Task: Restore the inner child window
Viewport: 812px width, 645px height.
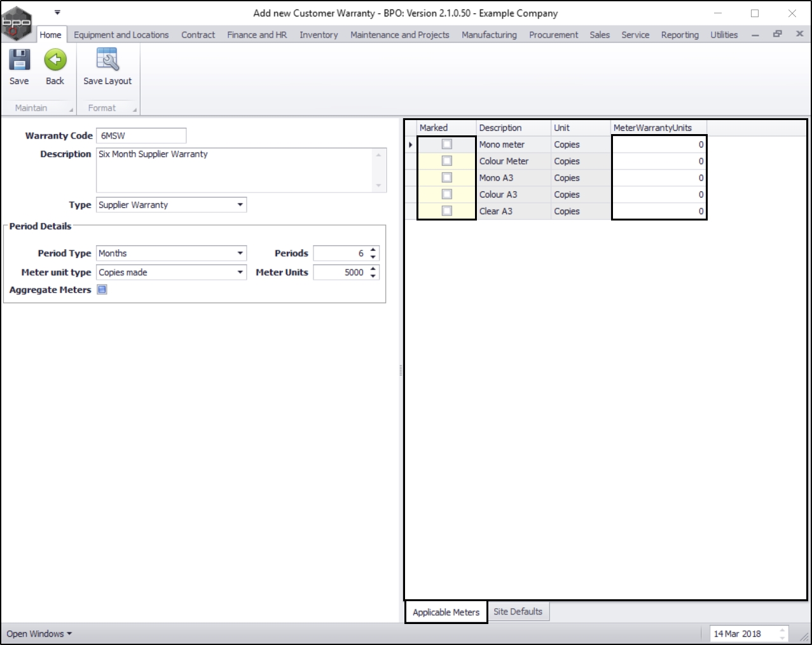Action: (777, 34)
